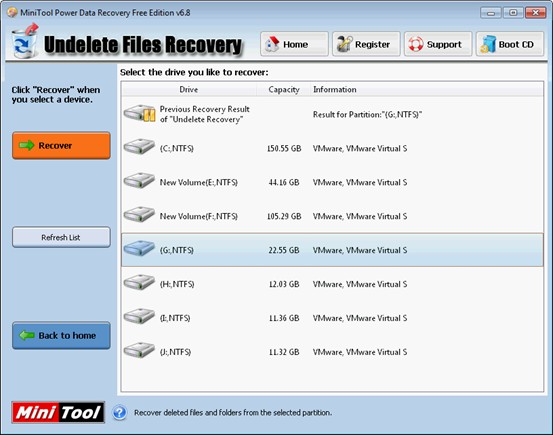Click the orange Recover button
Viewport: 553px width, 435px height.
pos(61,145)
